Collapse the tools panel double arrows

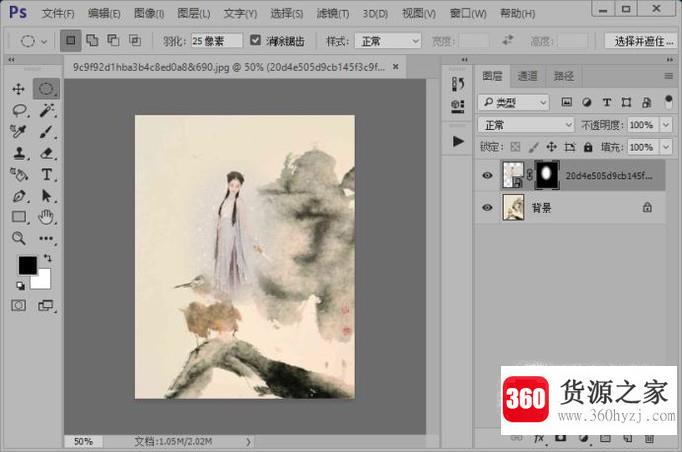[x=12, y=60]
